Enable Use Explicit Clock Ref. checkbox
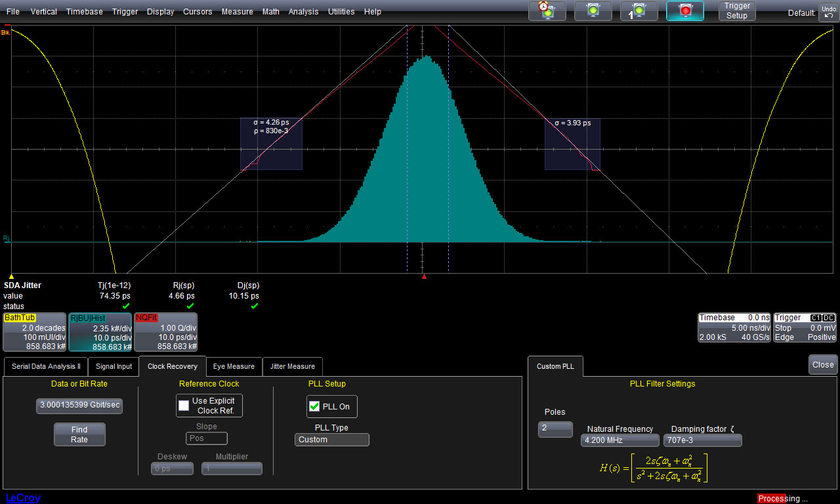 [184, 406]
